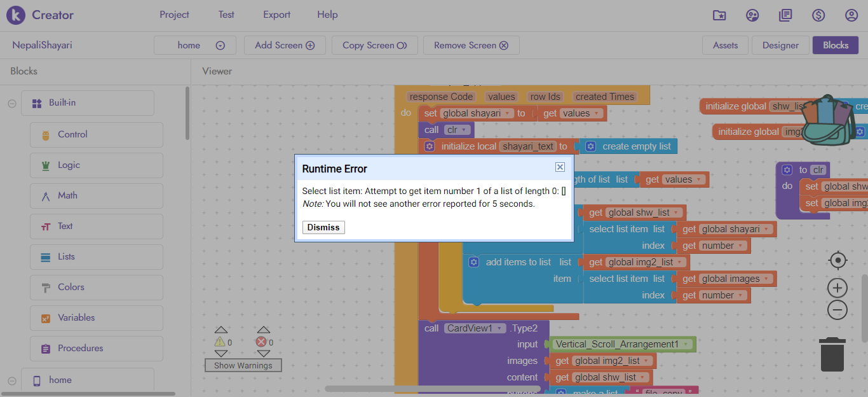
Task: Select the home screen tree item
Action: tap(88, 380)
